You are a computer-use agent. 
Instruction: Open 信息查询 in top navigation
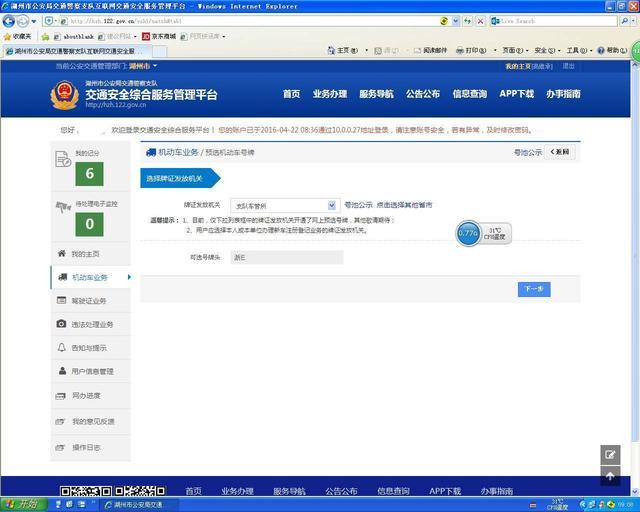coord(469,94)
